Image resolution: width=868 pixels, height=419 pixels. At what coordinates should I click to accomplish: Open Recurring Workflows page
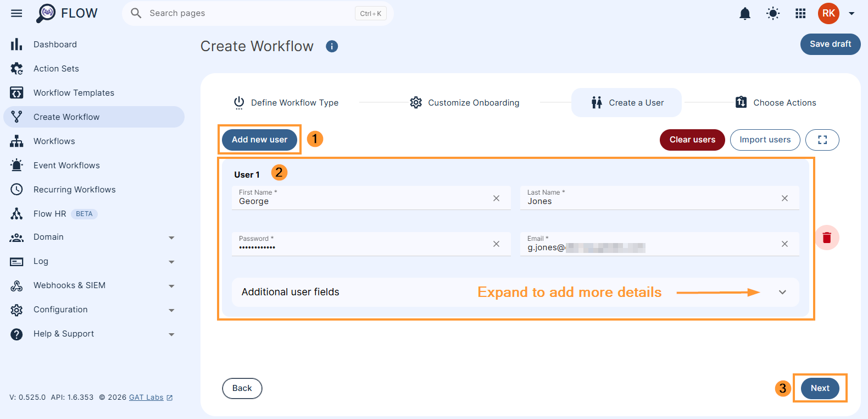(x=94, y=190)
